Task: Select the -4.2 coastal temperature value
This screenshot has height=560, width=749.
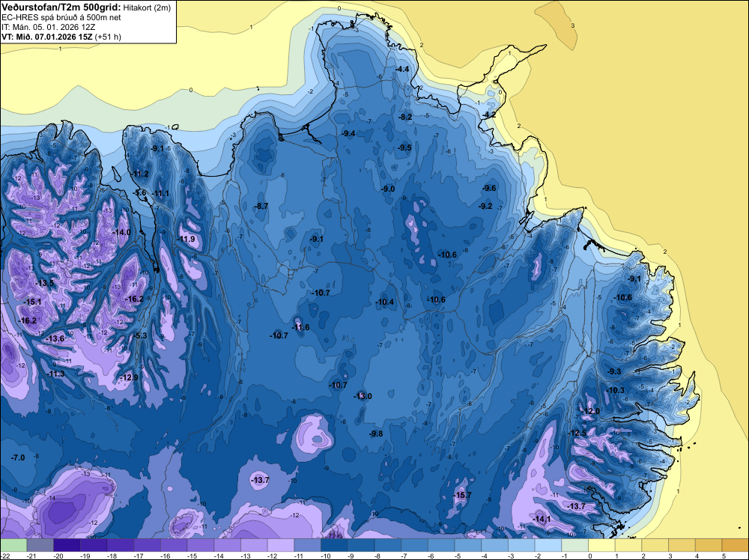Action: pyautogui.click(x=489, y=115)
